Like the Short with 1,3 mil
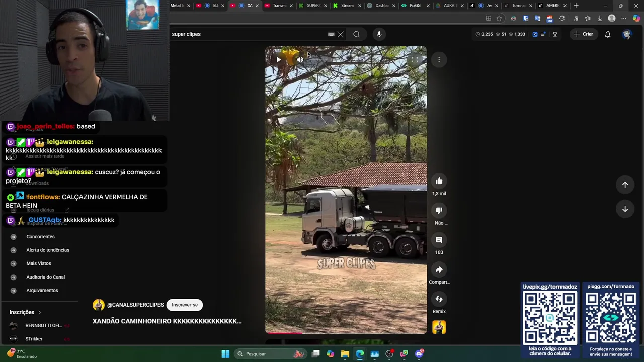 [439, 181]
